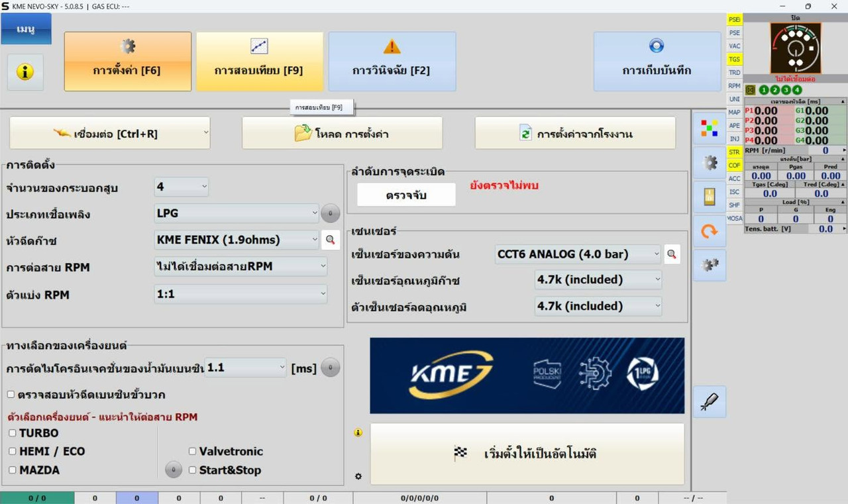Click the yellow info icon below the menu
The width and height of the screenshot is (848, 504).
[25, 72]
